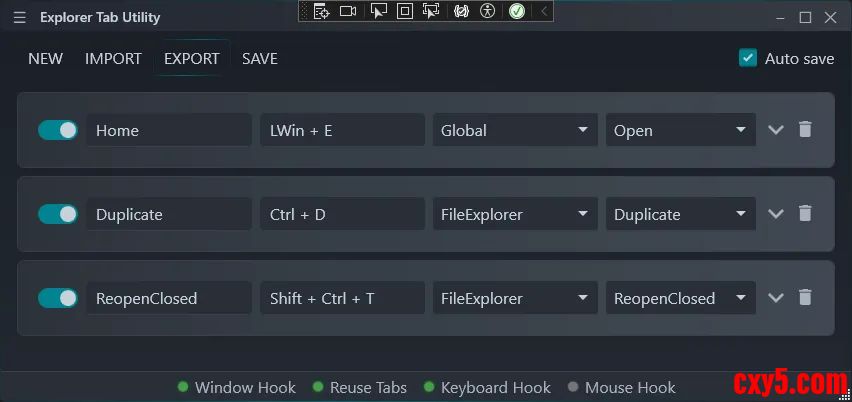The image size is (852, 402).
Task: Expand the Home row details chevron
Action: 776,130
